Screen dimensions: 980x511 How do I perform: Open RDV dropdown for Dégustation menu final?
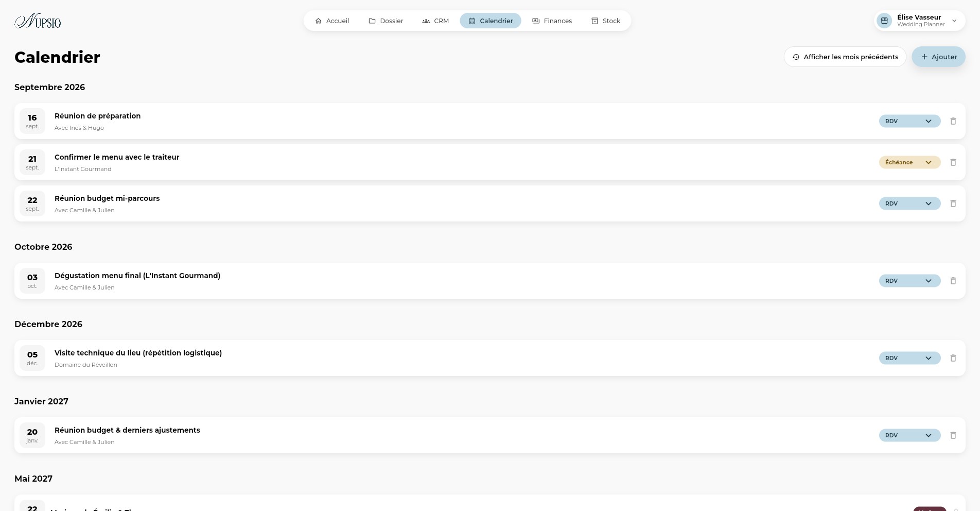(x=909, y=281)
